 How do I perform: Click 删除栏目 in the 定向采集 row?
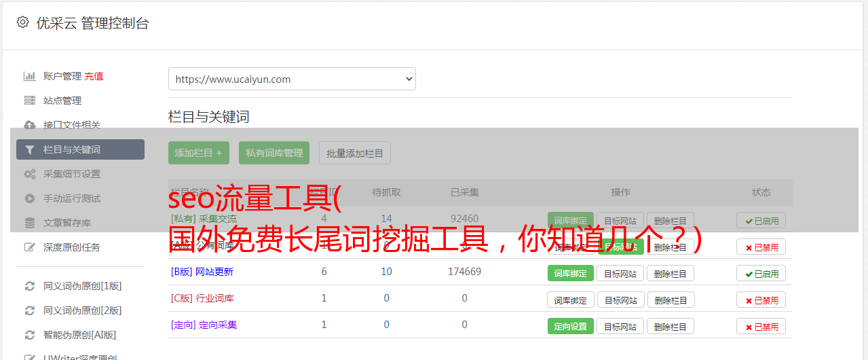point(671,326)
